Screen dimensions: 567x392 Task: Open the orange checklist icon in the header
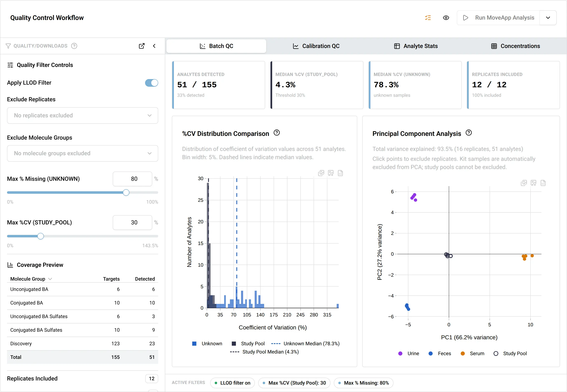point(428,18)
